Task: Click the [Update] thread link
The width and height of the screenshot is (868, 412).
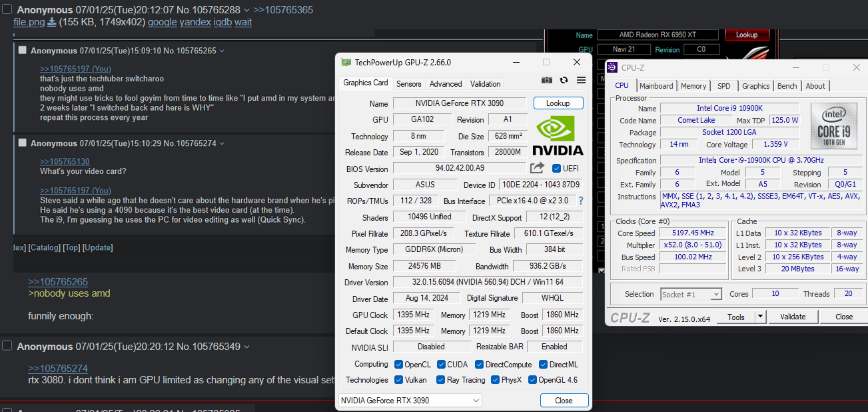Action: point(97,247)
